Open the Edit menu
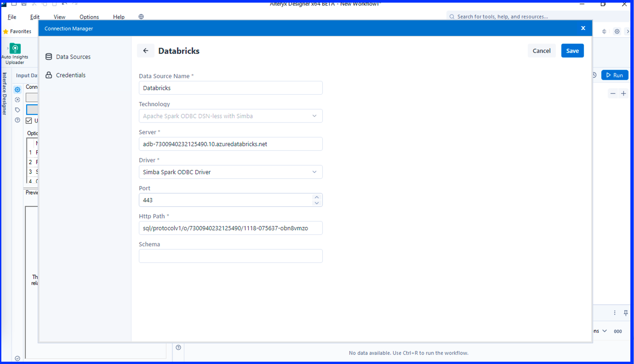 [35, 17]
